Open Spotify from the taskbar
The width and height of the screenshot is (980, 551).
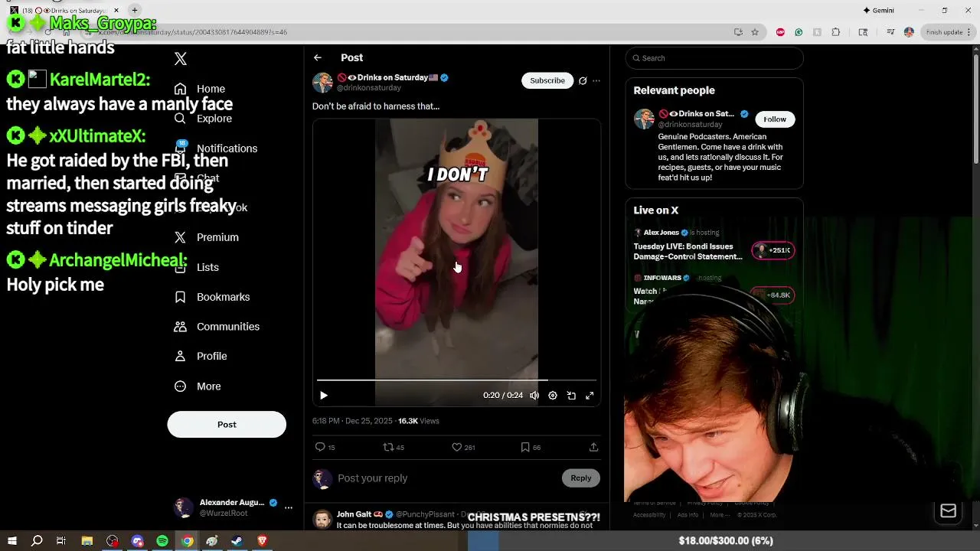coord(162,541)
